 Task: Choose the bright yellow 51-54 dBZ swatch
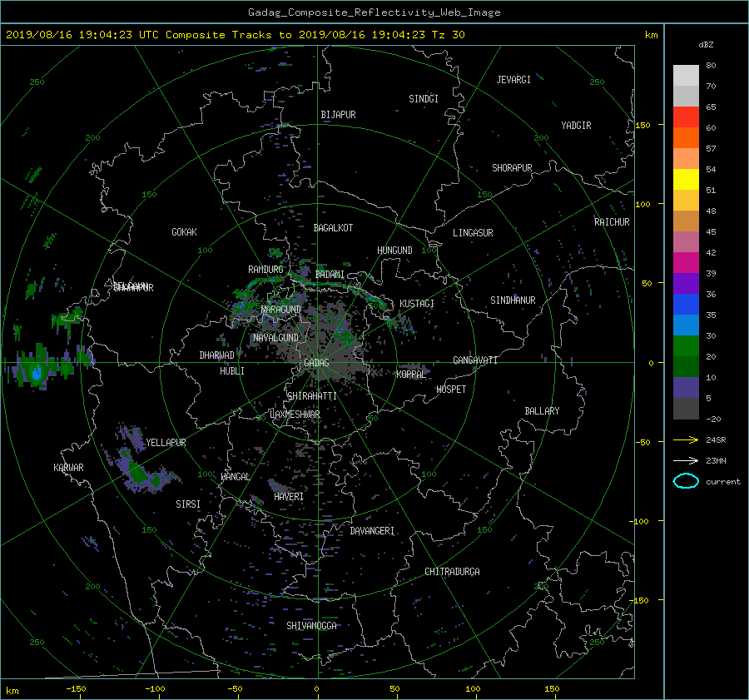[686, 179]
